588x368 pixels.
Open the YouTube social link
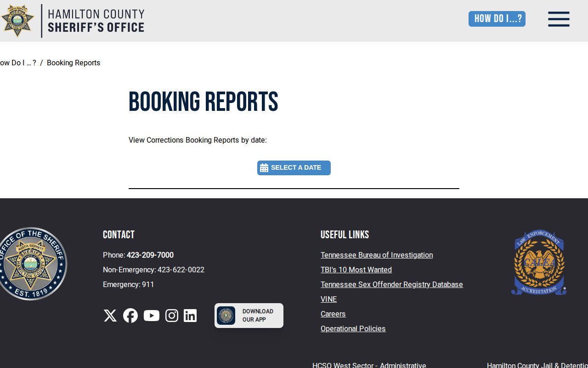(x=152, y=316)
